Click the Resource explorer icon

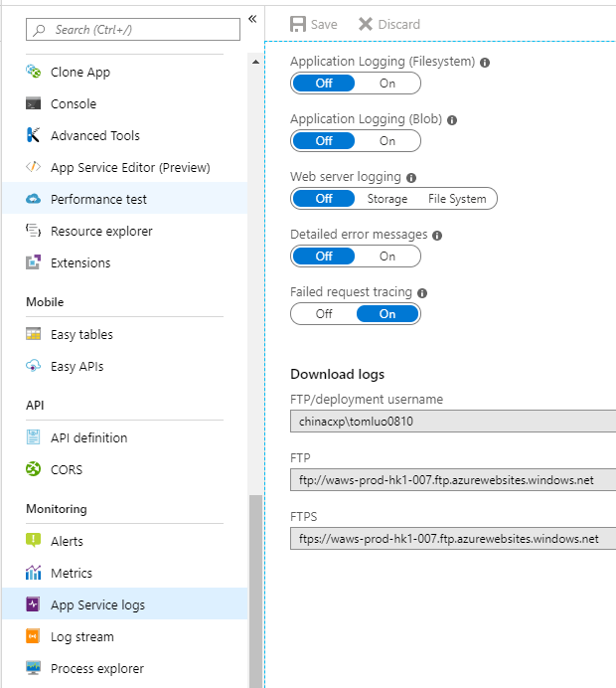pos(34,231)
